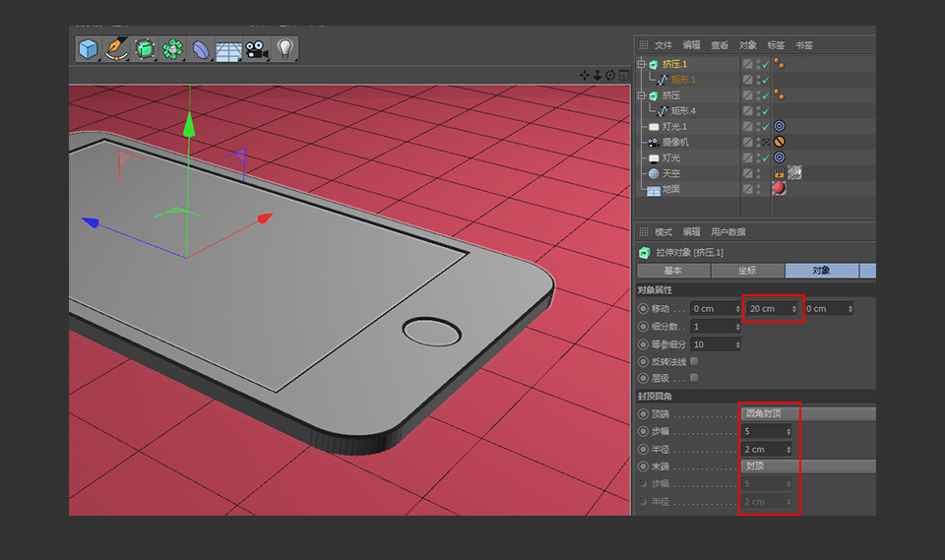Click the 20 cm movement input field

768,309
